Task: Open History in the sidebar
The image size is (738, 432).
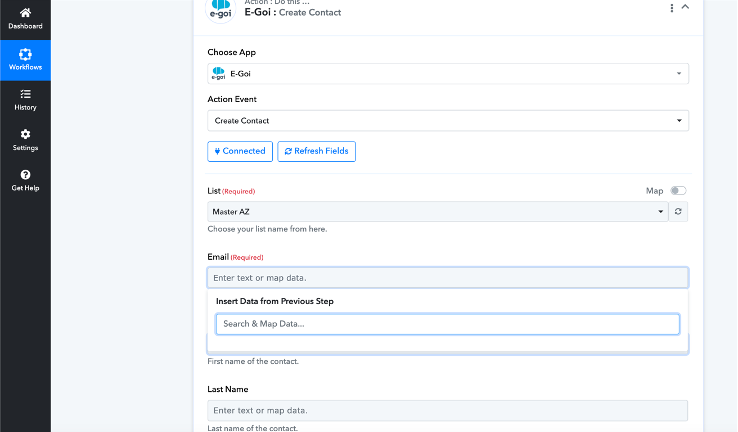Action: click(x=25, y=100)
